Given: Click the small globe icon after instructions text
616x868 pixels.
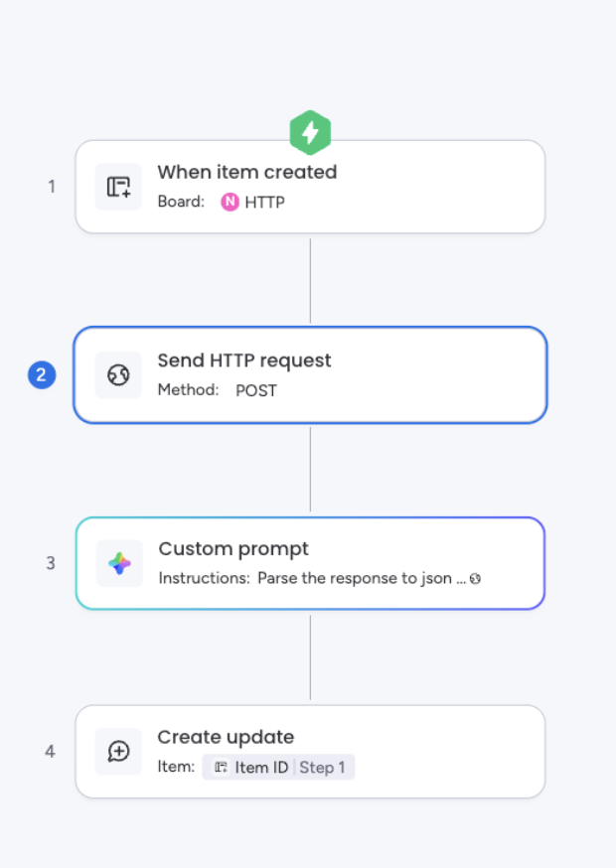Looking at the screenshot, I should click(475, 578).
